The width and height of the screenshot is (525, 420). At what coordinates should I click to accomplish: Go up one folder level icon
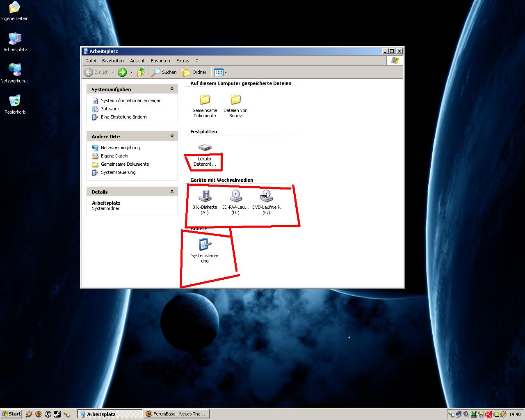tap(141, 72)
